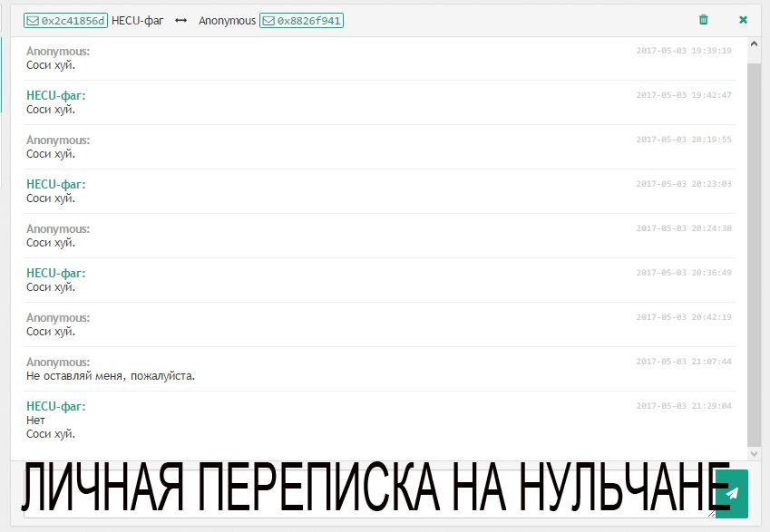The image size is (770, 532).
Task: Click Anonymous sender label at 21:07:44 message
Action: pos(58,363)
